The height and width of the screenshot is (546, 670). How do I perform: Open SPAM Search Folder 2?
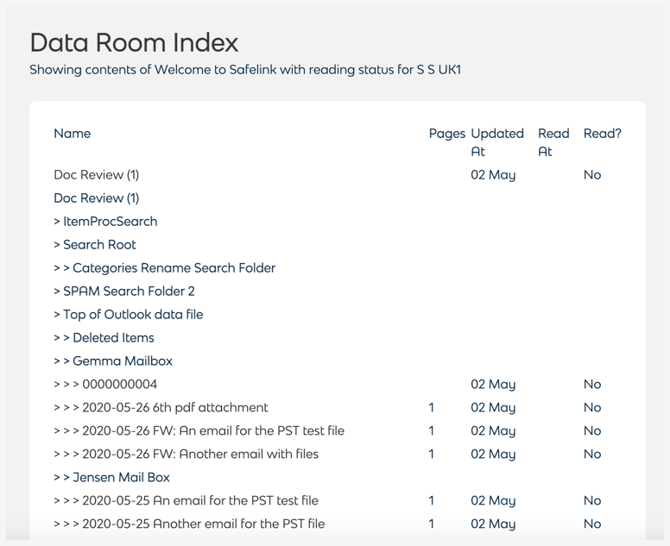click(129, 291)
